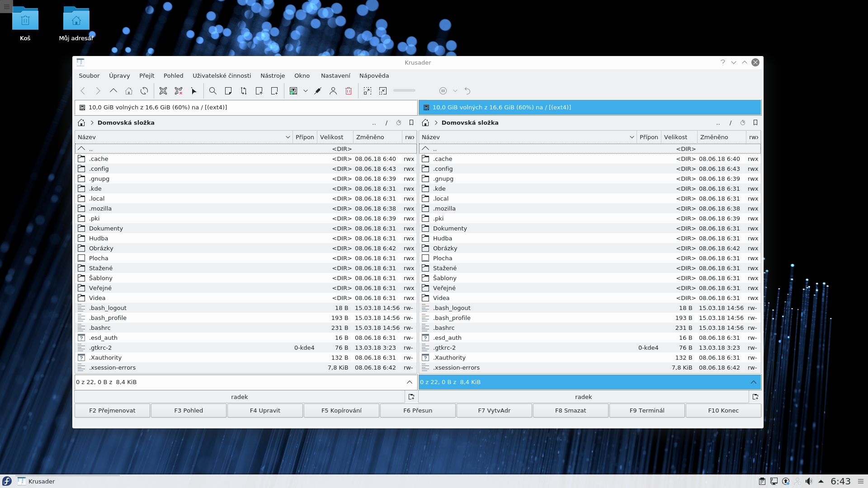Click the Unselect All toolbar icon

tap(179, 91)
